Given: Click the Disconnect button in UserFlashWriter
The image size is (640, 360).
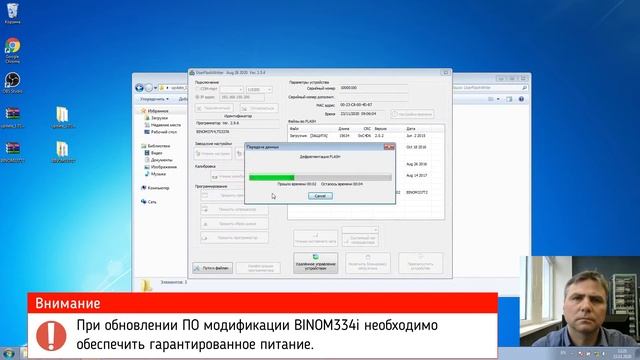Looking at the screenshot, I should tap(259, 108).
